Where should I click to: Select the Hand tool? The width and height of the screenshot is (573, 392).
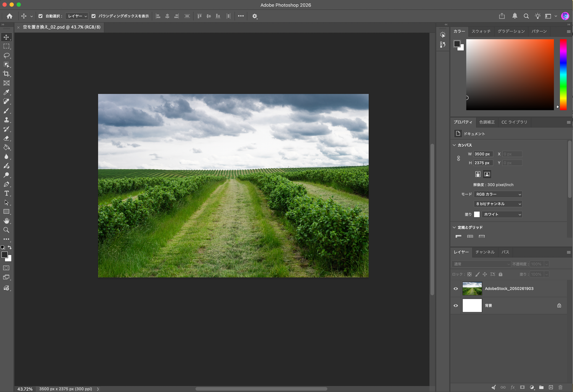point(6,221)
